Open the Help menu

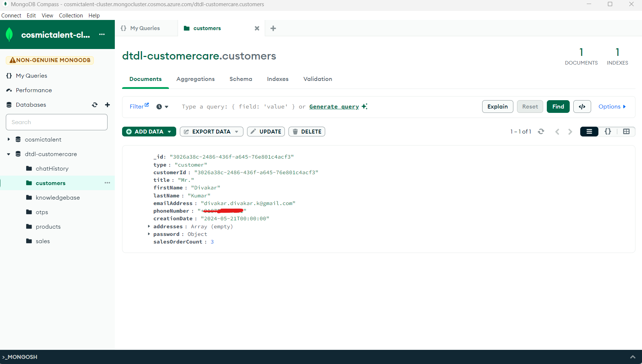pyautogui.click(x=94, y=16)
